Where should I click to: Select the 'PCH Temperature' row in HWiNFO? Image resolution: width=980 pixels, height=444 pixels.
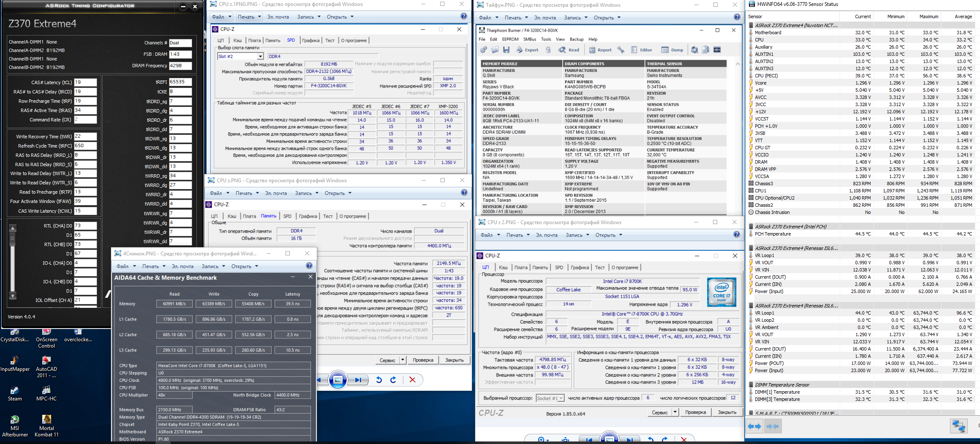[861, 234]
